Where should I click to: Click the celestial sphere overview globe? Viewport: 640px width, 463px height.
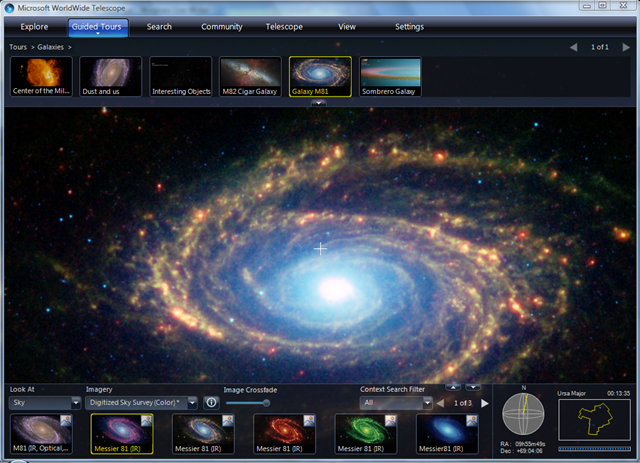pos(523,414)
